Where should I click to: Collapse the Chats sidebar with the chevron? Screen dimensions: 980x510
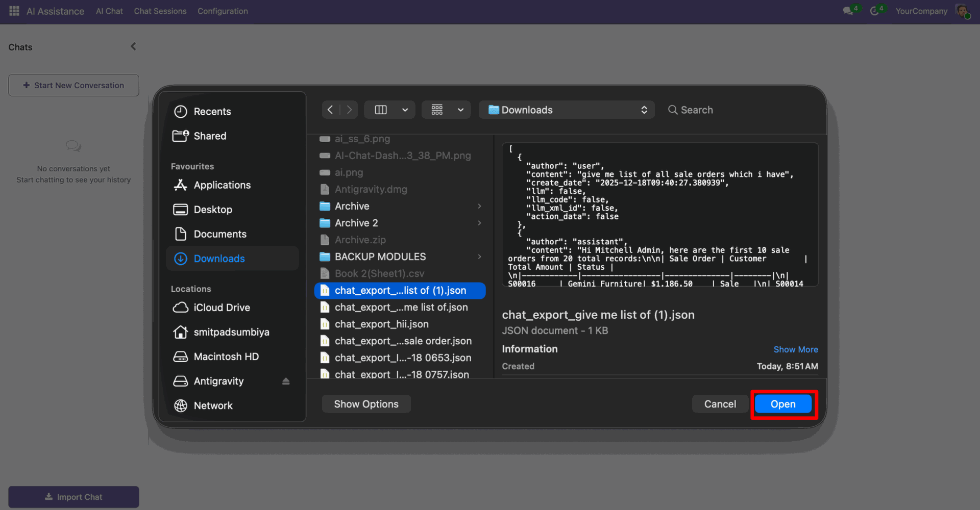point(133,46)
